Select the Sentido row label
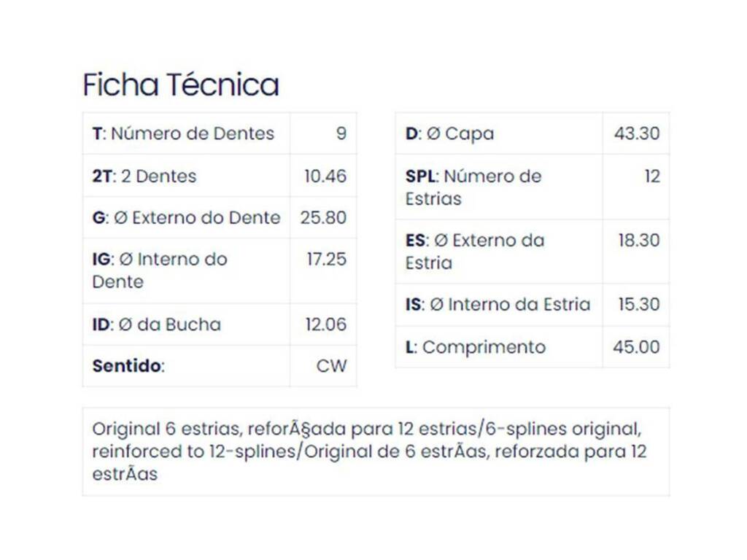The image size is (747, 560). click(x=128, y=366)
